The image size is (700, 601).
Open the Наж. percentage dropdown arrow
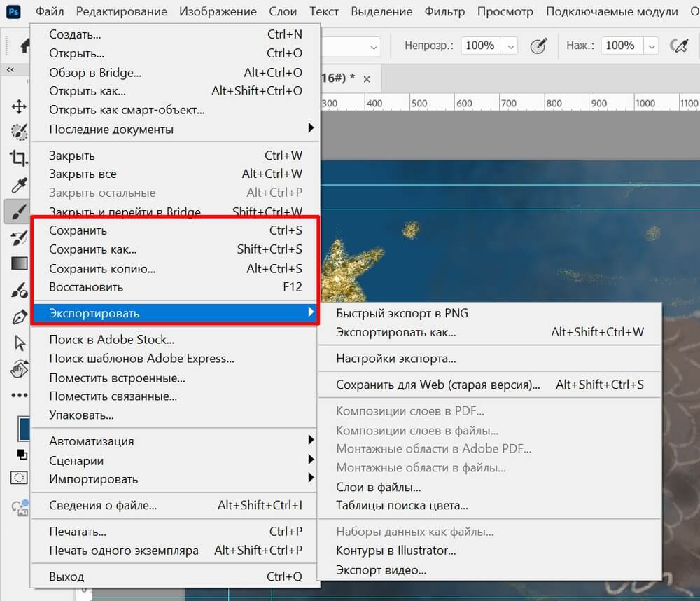(652, 46)
